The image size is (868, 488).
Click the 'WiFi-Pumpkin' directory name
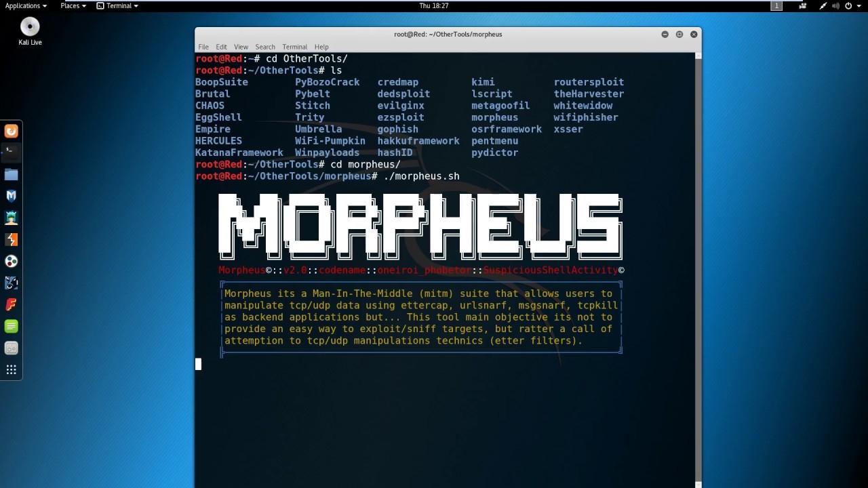click(330, 141)
